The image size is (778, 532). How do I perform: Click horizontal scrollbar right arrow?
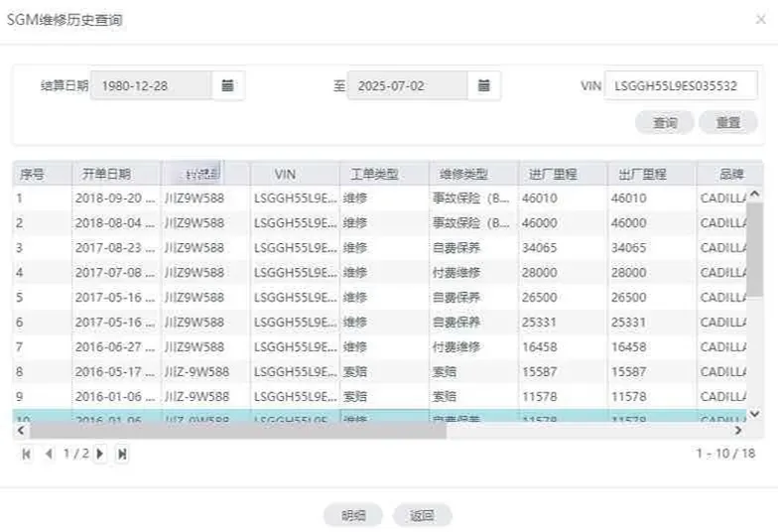(x=738, y=431)
